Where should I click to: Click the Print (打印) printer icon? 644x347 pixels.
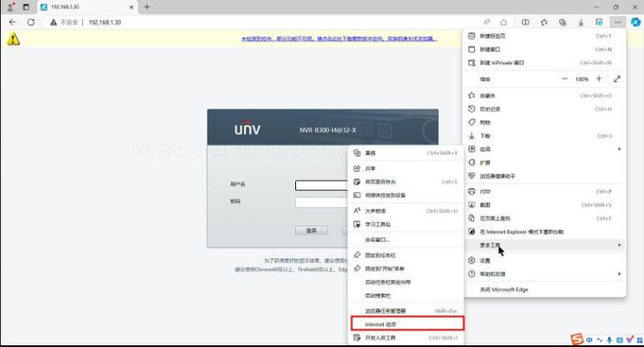[x=471, y=191]
